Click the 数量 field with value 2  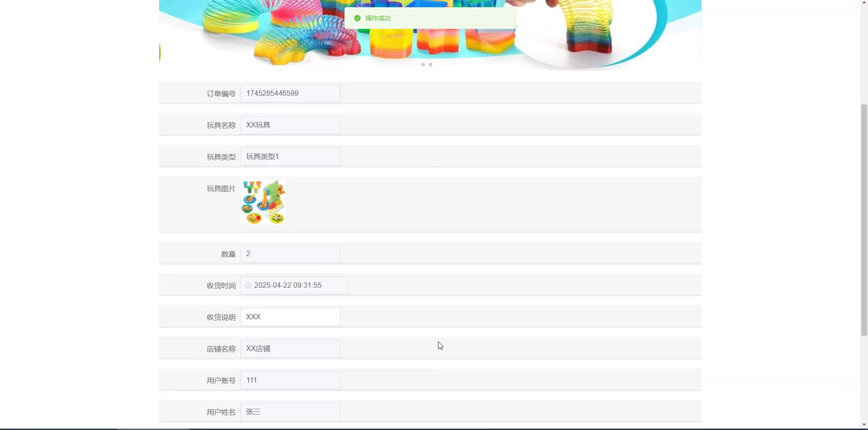point(290,254)
